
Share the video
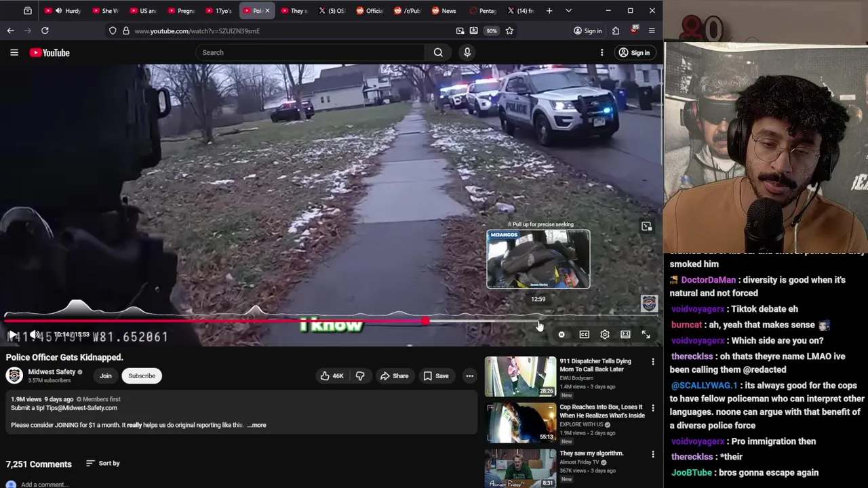[394, 375]
